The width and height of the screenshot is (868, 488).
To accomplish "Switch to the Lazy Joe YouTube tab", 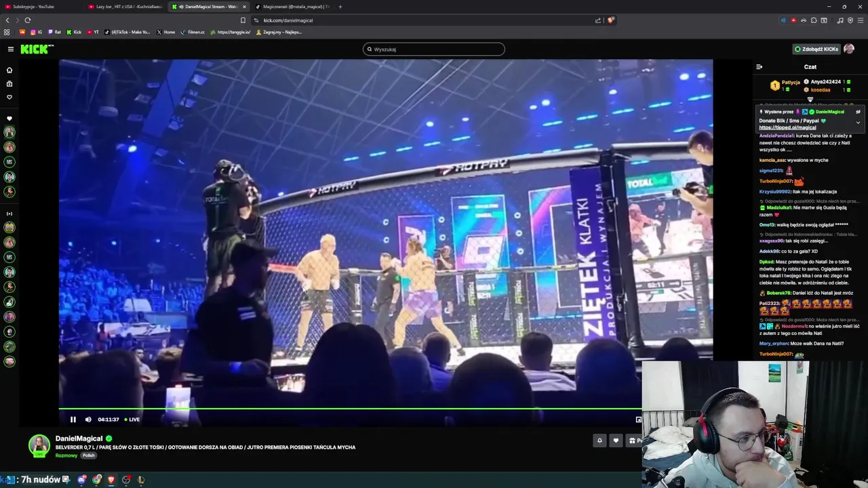I will tap(125, 6).
